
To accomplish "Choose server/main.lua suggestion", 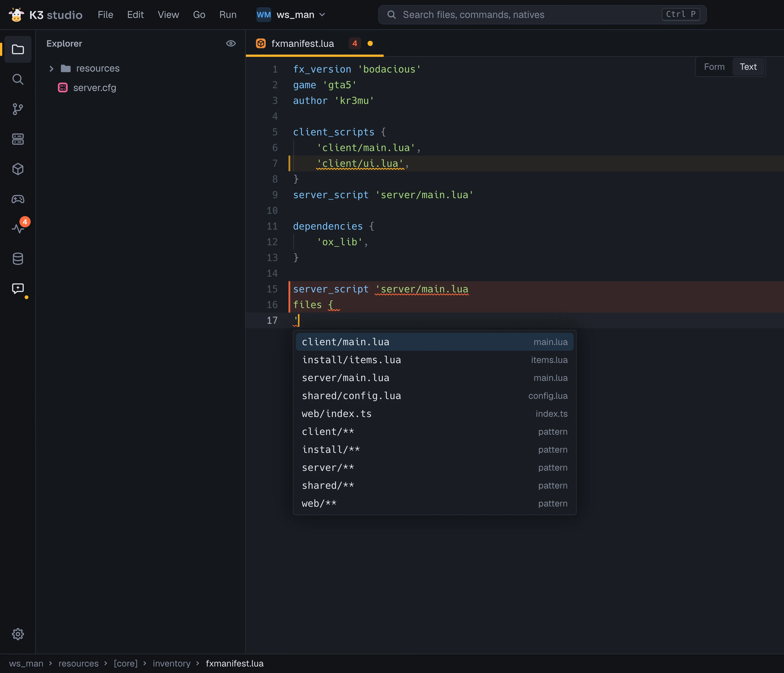I will tap(434, 378).
